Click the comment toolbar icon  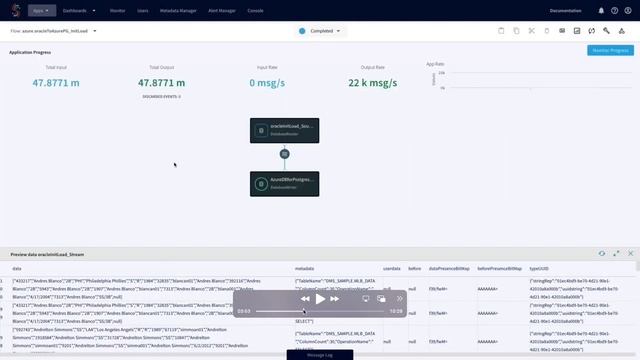[562, 31]
